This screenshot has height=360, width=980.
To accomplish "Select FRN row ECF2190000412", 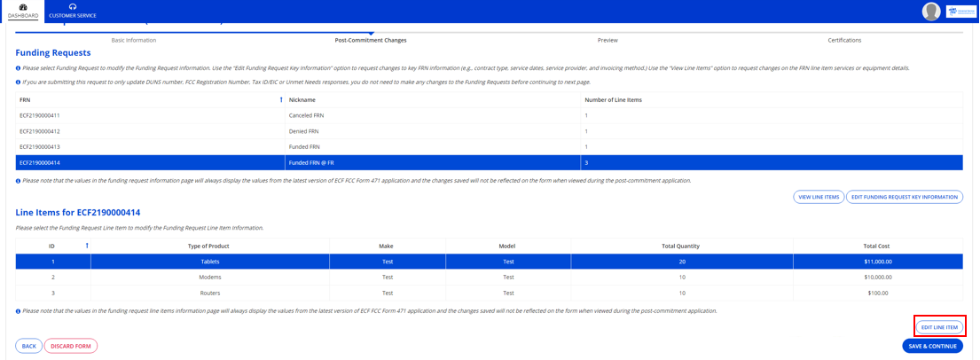I will (x=490, y=131).
